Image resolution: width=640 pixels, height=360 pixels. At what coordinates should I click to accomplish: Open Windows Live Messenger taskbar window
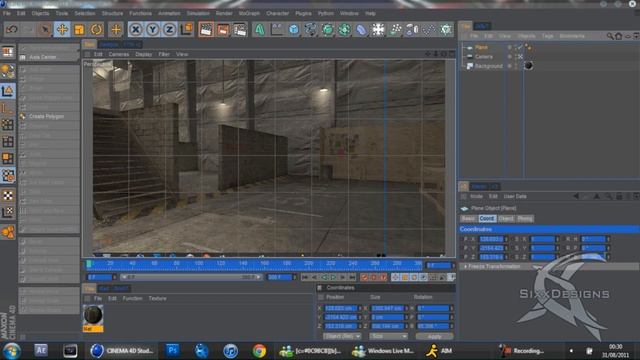383,351
